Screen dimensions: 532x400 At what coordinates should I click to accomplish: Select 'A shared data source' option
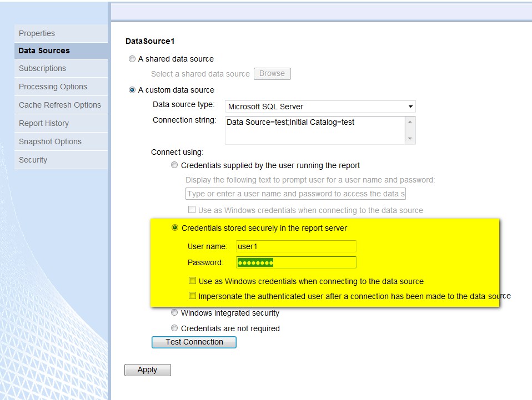(132, 59)
